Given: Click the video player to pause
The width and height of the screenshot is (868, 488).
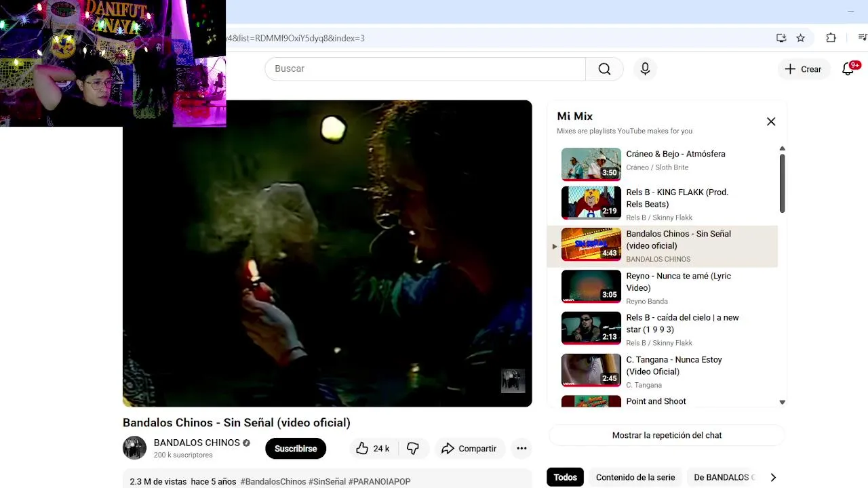Looking at the screenshot, I should pyautogui.click(x=327, y=253).
